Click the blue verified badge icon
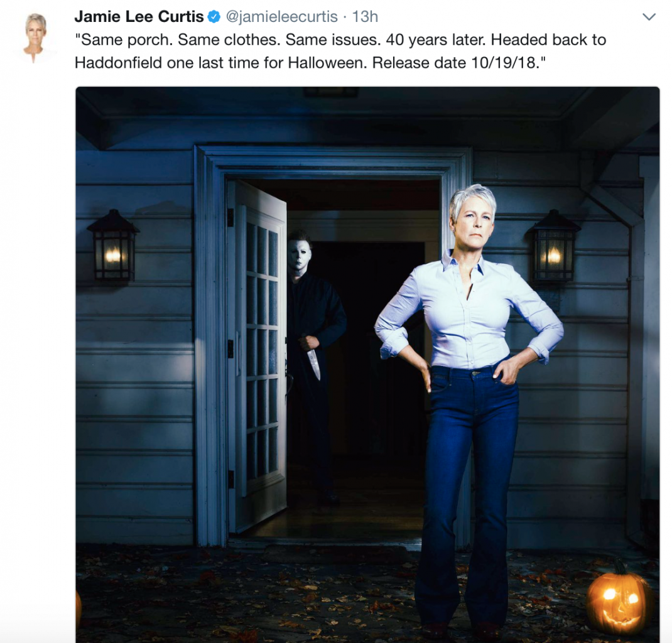 (214, 17)
